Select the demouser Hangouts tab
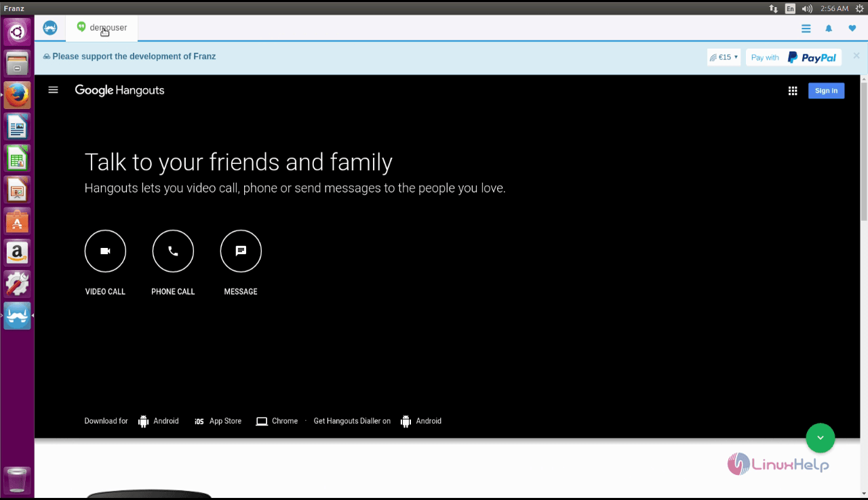 [102, 28]
